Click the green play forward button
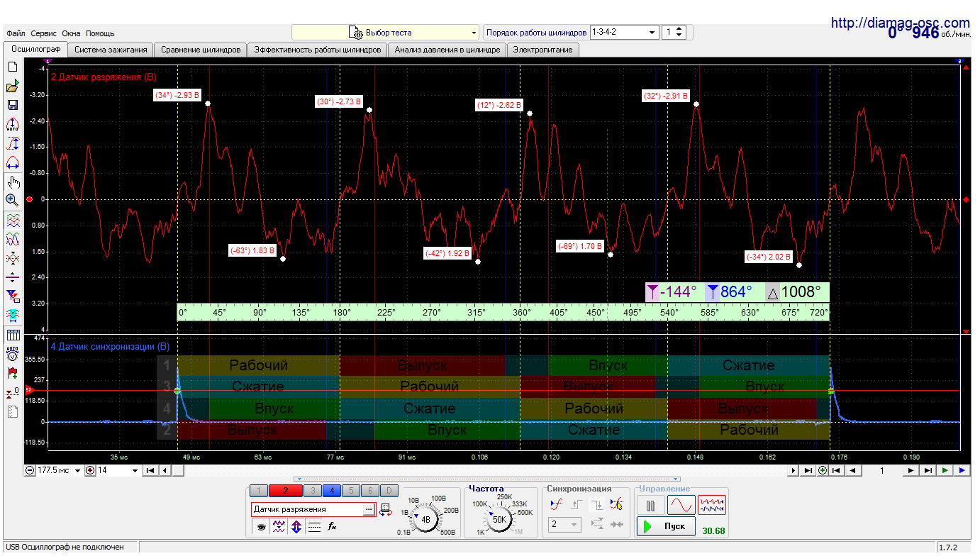This screenshot has width=980, height=556. (945, 470)
